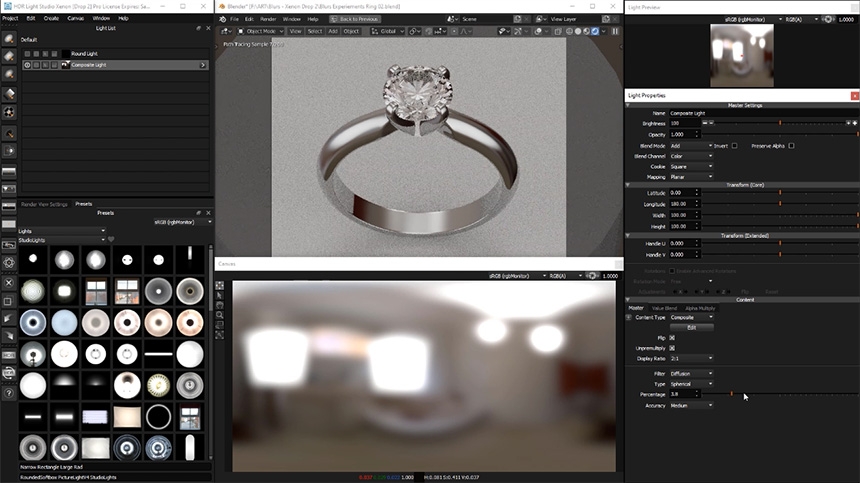The image size is (860, 483).
Task: Click the left toolbar icon just above the first gradient bar
Action: 9,151
